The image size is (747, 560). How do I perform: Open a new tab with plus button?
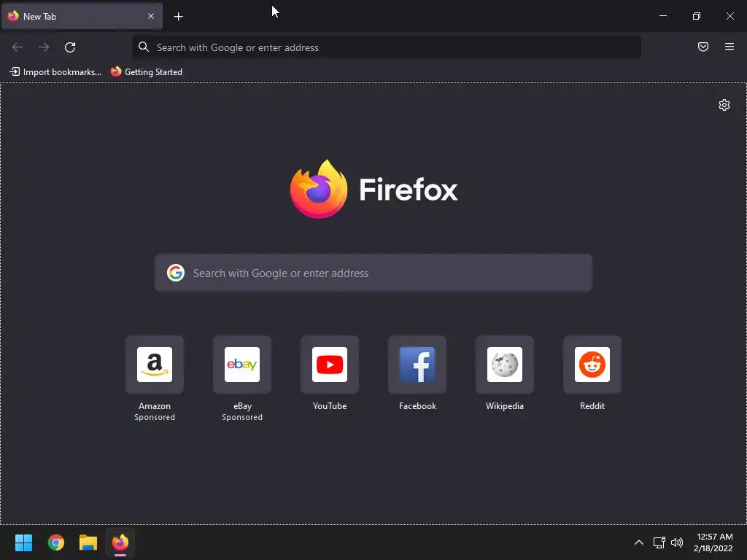[178, 17]
